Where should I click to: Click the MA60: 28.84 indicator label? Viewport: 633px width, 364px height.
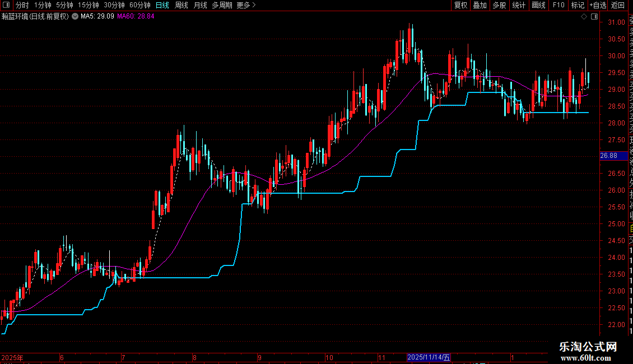click(x=136, y=17)
